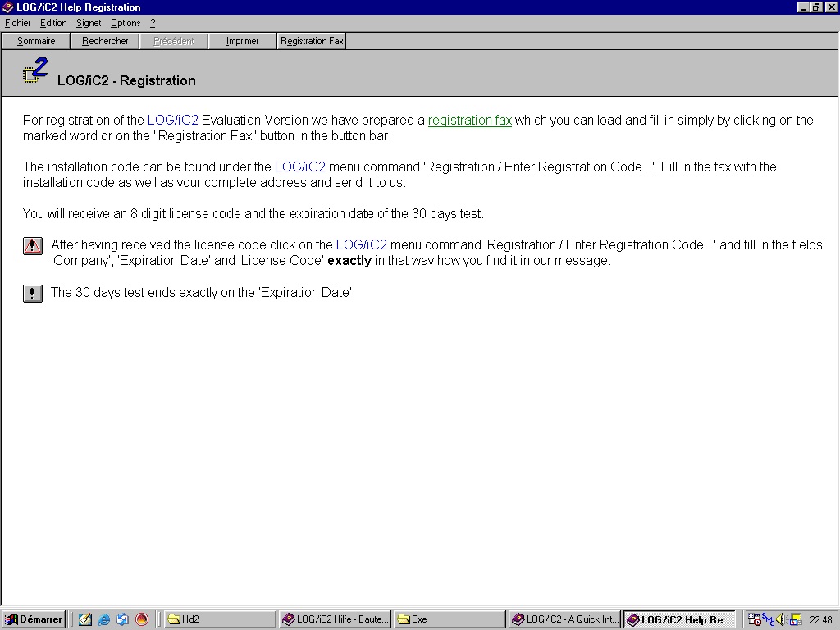The height and width of the screenshot is (630, 840).
Task: Click the help book icon in title bar
Action: coord(7,7)
